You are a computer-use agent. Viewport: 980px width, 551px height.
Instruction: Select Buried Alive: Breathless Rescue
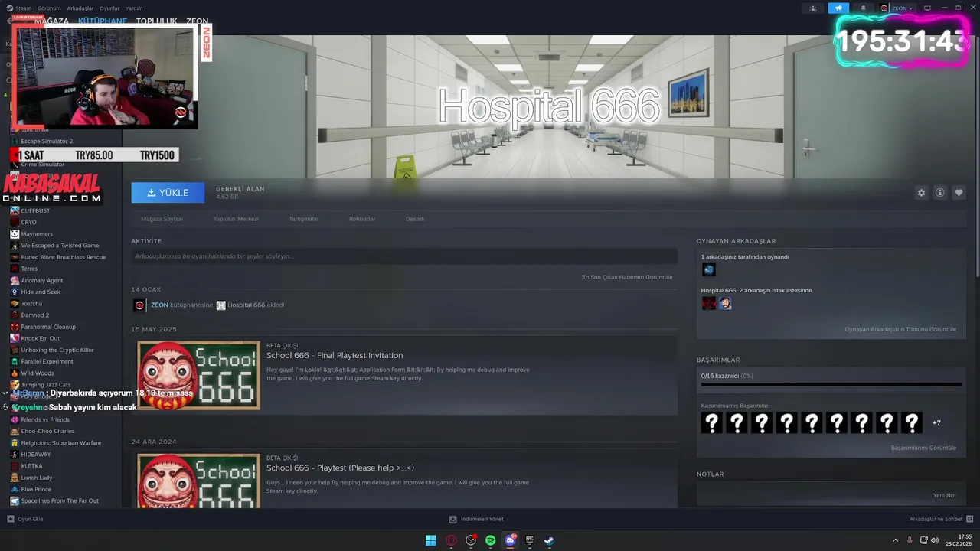[x=64, y=257]
